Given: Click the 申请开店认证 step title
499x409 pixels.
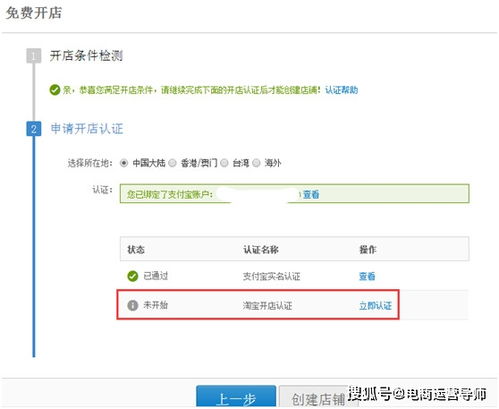Looking at the screenshot, I should click(x=87, y=129).
